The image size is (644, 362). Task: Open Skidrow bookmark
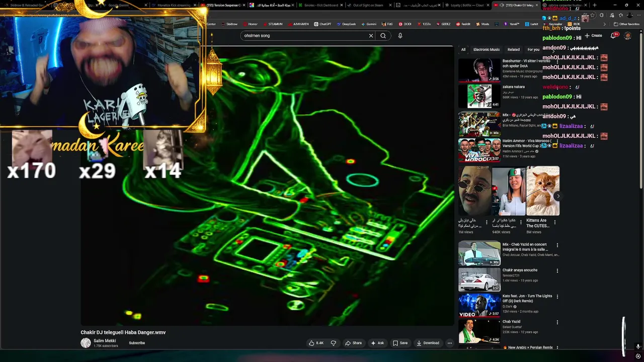pyautogui.click(x=229, y=24)
